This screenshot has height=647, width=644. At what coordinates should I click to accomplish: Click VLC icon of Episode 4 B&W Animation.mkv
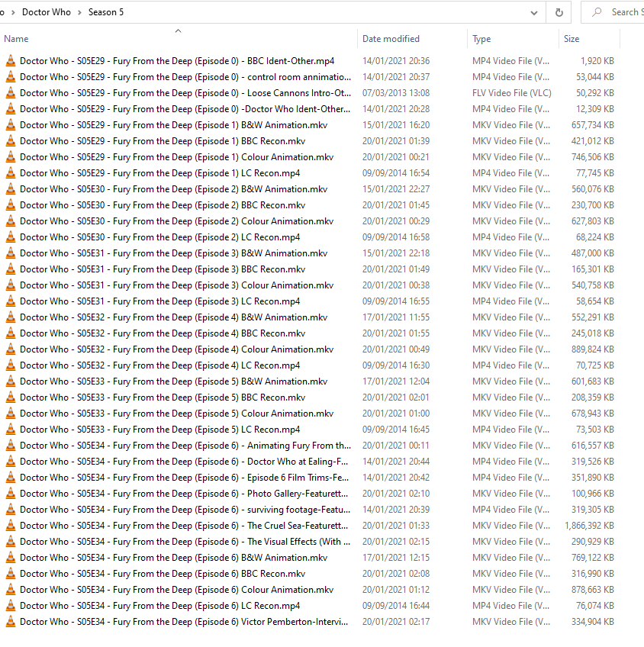11,317
